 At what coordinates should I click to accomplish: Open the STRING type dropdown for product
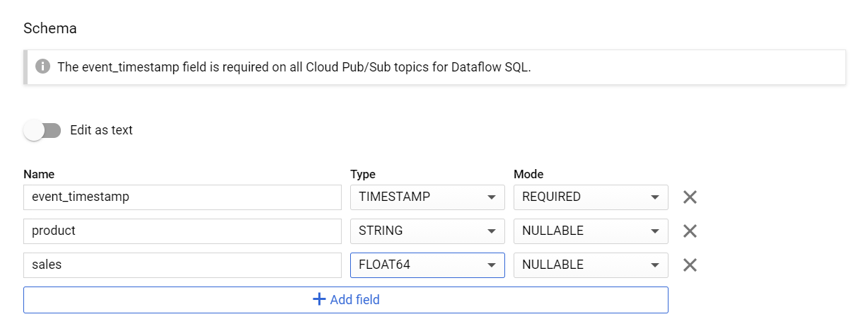[x=427, y=231]
